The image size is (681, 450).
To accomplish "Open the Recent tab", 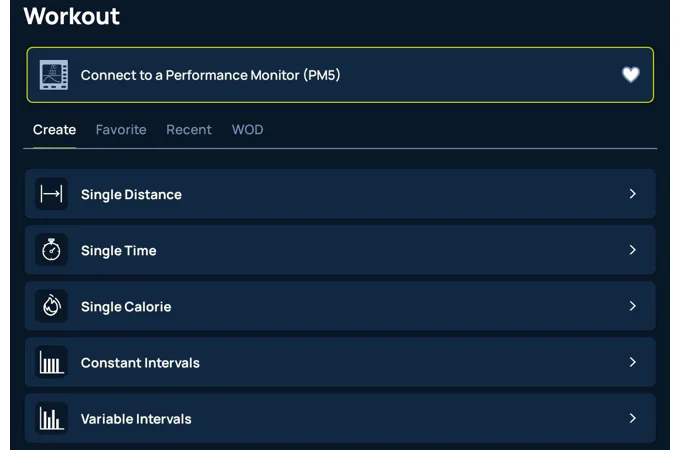I will tap(189, 130).
